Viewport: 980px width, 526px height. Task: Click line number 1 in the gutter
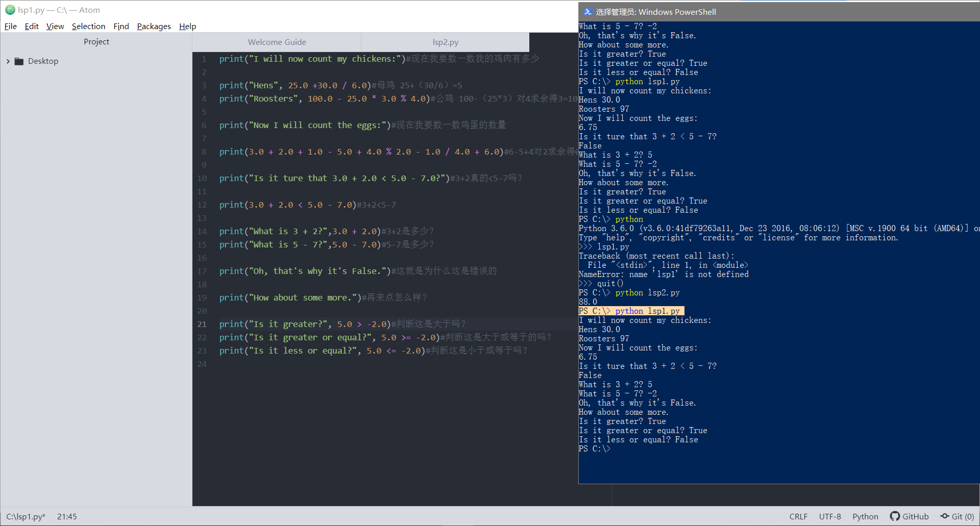pos(204,59)
